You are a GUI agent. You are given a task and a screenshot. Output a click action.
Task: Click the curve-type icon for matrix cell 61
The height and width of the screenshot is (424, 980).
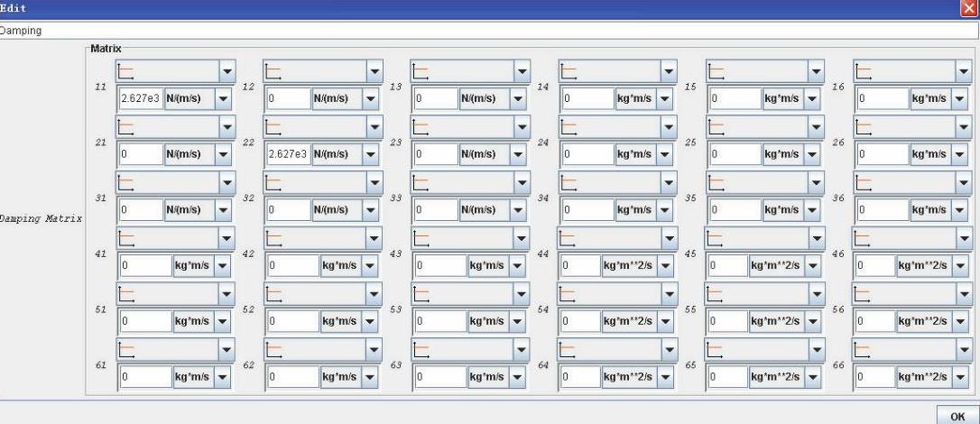point(127,349)
